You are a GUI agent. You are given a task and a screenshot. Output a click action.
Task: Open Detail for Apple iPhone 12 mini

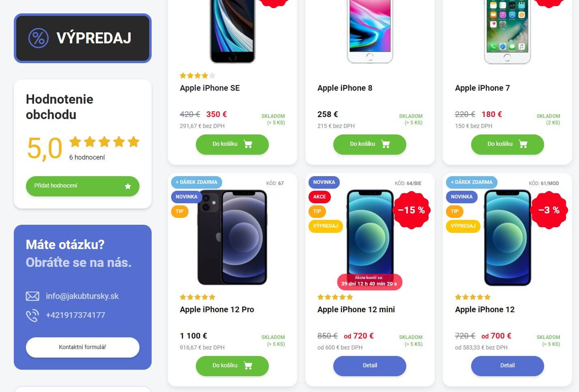(370, 366)
